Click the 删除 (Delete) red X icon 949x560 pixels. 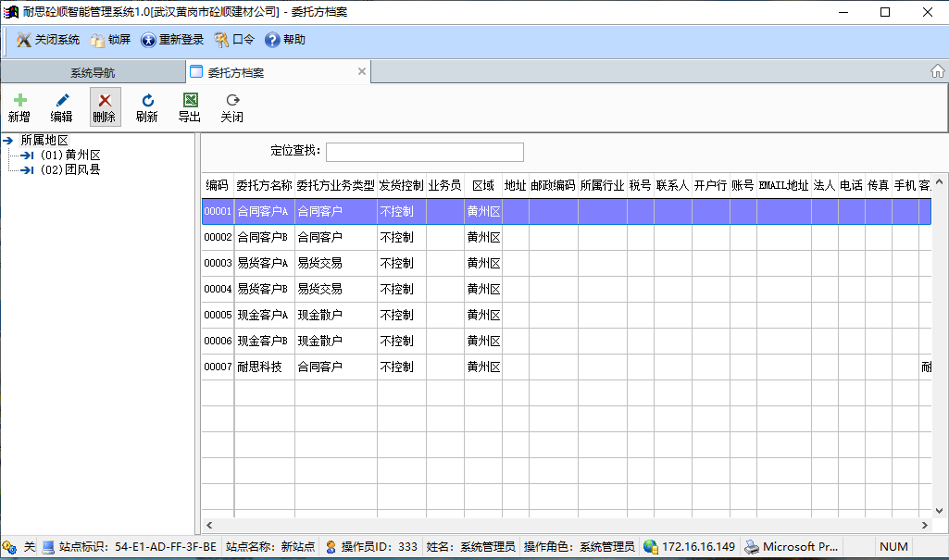(105, 101)
